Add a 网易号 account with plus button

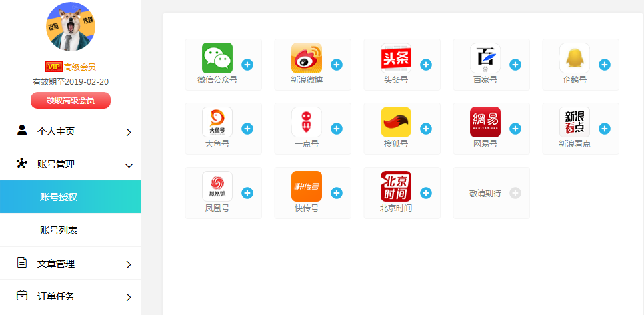coord(515,129)
